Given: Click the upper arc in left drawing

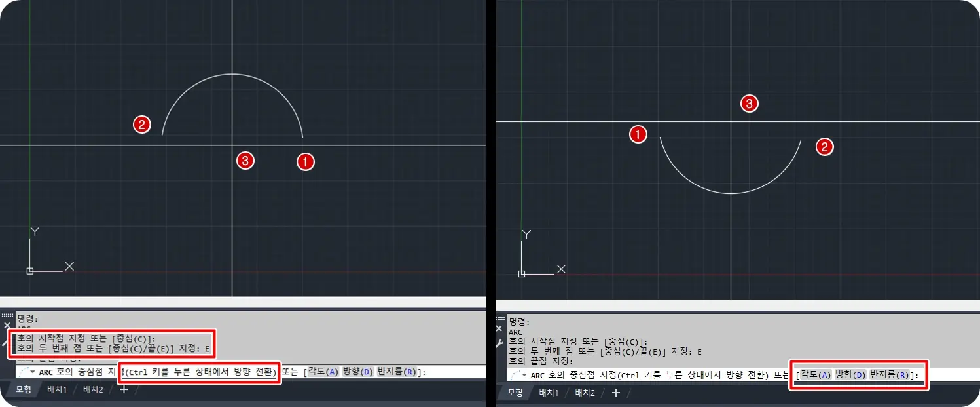Looking at the screenshot, I should [232, 74].
